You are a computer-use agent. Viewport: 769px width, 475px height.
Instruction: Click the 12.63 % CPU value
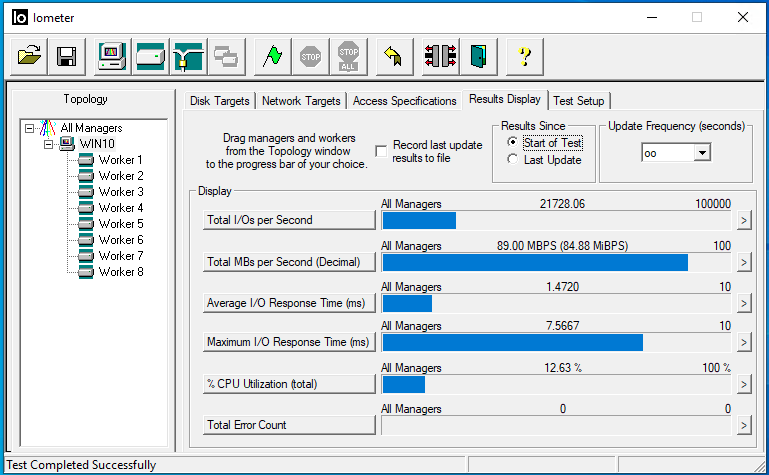pyautogui.click(x=563, y=368)
